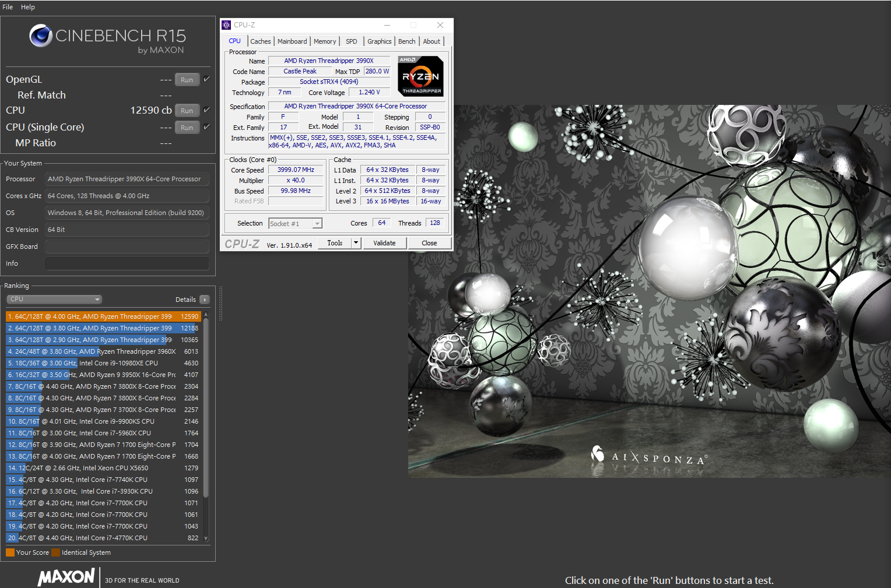891x588 pixels.
Task: Click the Close button in CPU-Z
Action: [x=429, y=243]
